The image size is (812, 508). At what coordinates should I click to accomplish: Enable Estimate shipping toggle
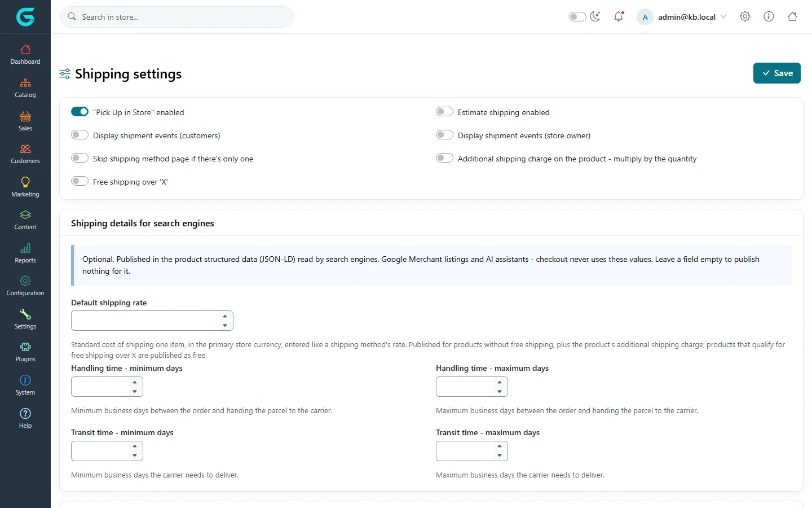[444, 112]
